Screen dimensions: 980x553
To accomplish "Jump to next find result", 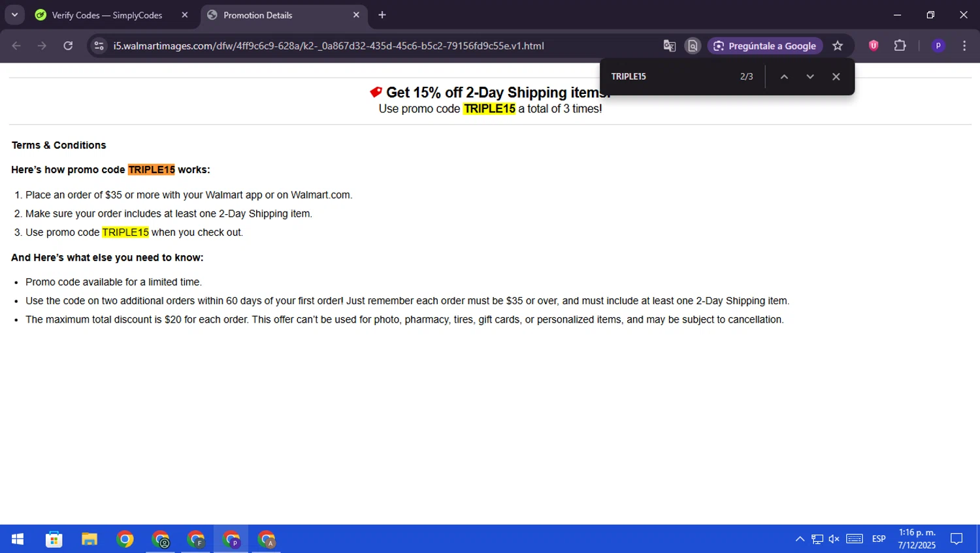I will click(x=810, y=76).
